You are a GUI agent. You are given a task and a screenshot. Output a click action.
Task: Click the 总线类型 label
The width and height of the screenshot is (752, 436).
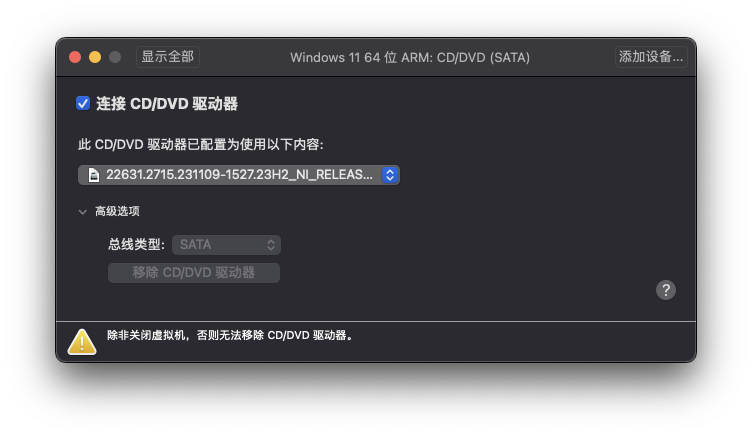click(x=136, y=245)
